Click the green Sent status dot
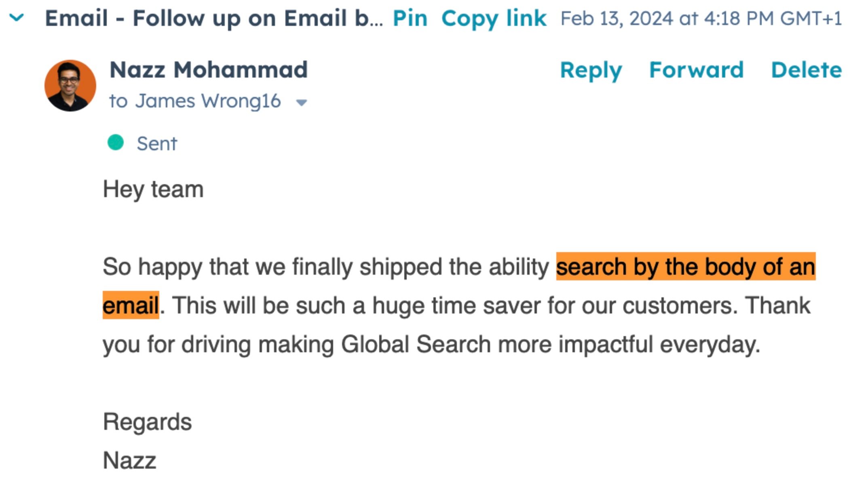 116,143
